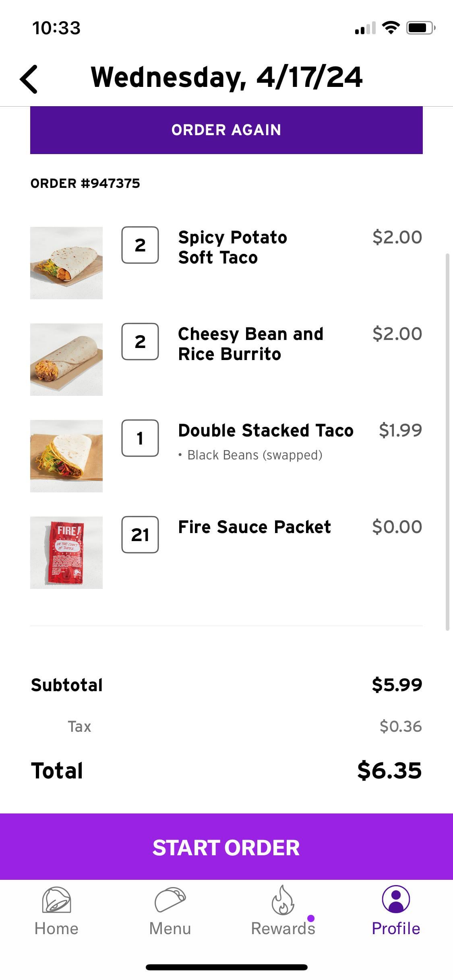The height and width of the screenshot is (980, 453).
Task: Click the vertical scrollbar on the right
Action: pyautogui.click(x=447, y=442)
